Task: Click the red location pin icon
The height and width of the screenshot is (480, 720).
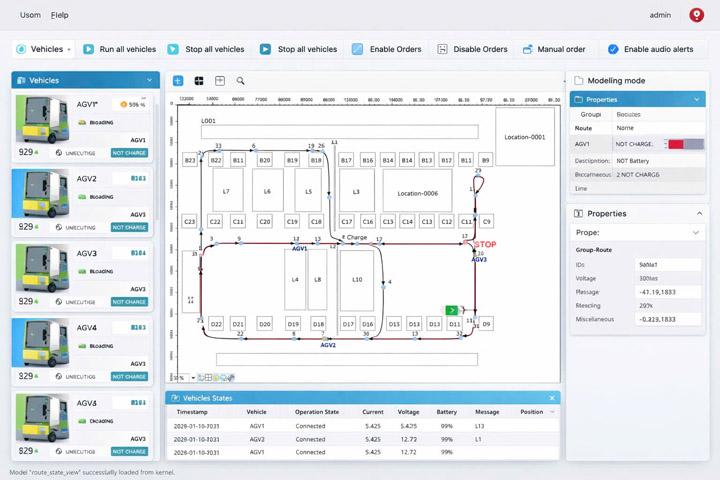Action: pos(696,15)
